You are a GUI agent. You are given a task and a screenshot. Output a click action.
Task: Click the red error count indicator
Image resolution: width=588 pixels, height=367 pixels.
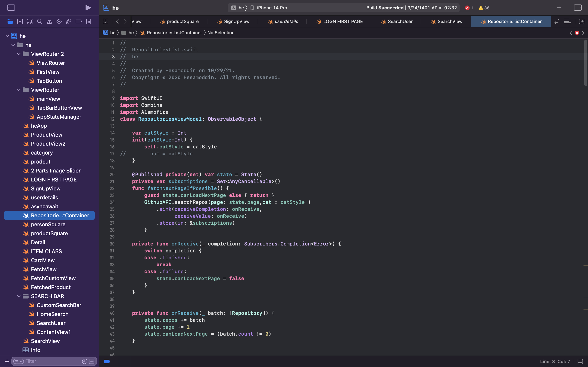click(469, 8)
